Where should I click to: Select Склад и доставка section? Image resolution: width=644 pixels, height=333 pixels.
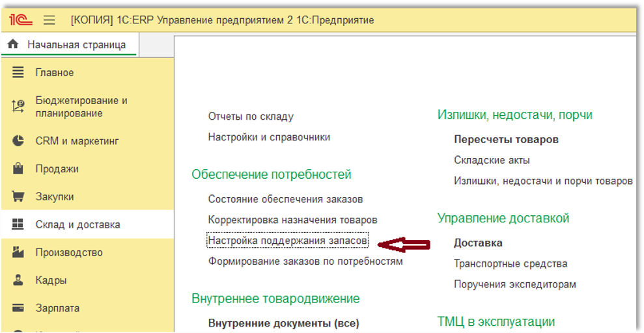click(x=78, y=225)
